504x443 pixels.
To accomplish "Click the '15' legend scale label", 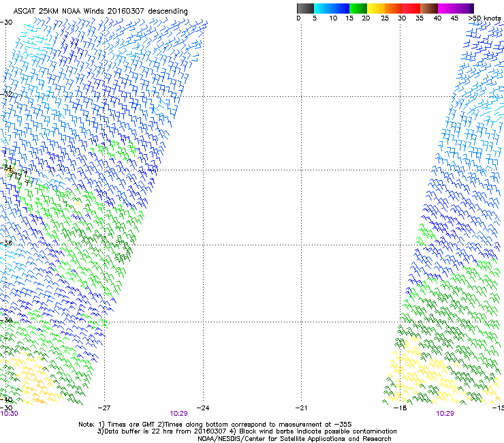I will [349, 18].
